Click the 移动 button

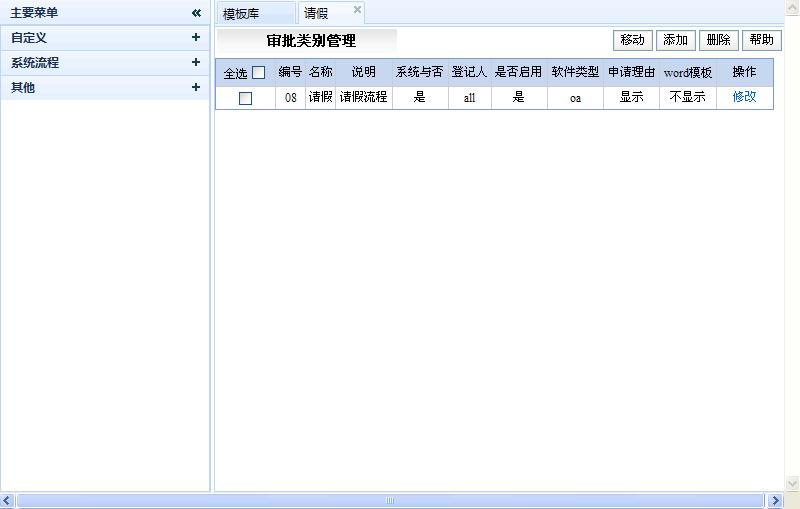tap(632, 40)
